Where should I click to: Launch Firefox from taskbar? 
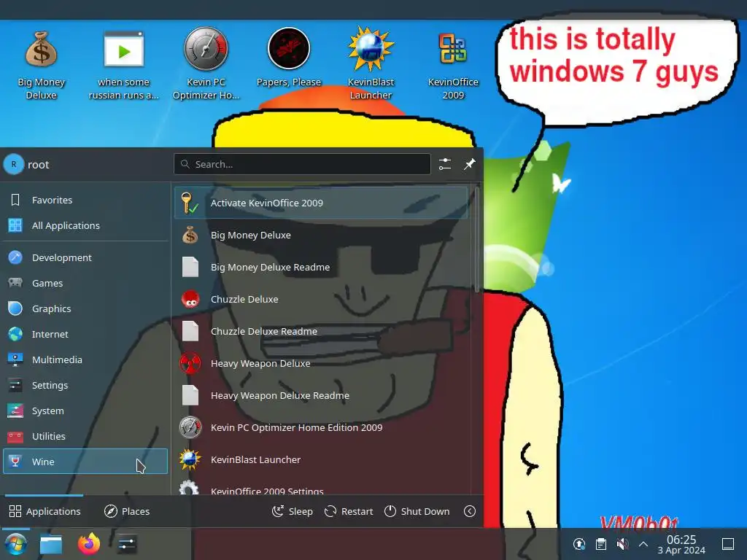(x=89, y=544)
